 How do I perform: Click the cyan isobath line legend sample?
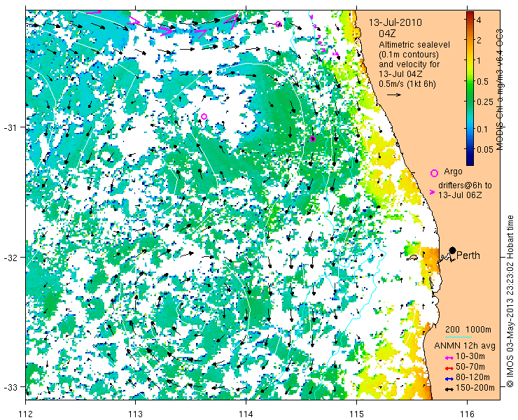pos(458,337)
